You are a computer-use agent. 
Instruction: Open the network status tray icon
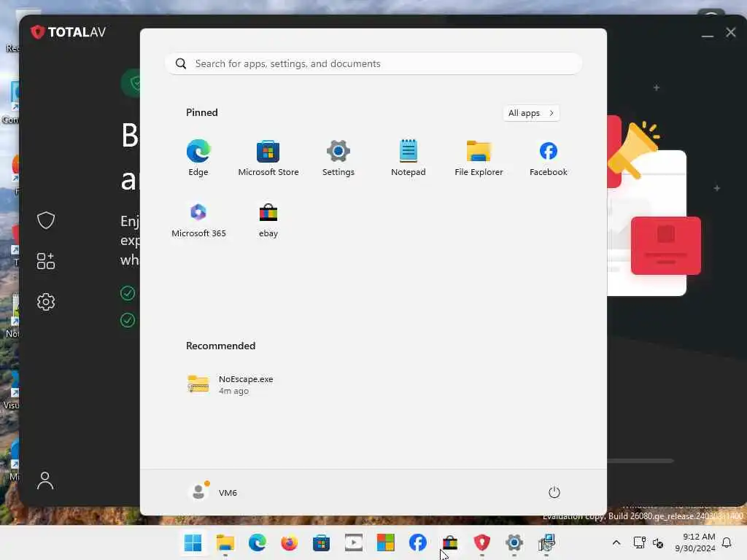(x=639, y=542)
